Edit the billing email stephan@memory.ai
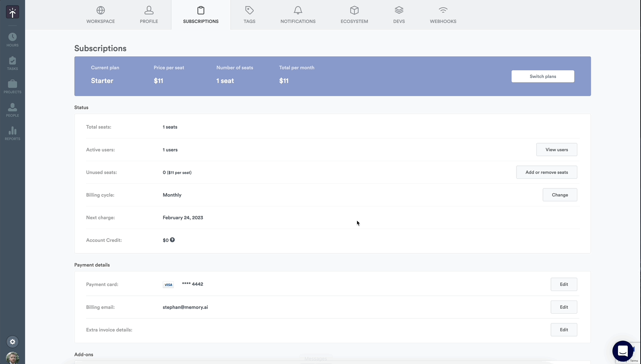 (564, 307)
